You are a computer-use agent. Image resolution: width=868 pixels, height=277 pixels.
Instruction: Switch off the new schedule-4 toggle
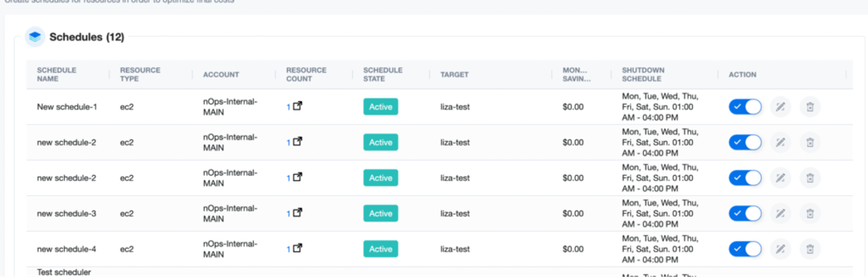point(746,249)
